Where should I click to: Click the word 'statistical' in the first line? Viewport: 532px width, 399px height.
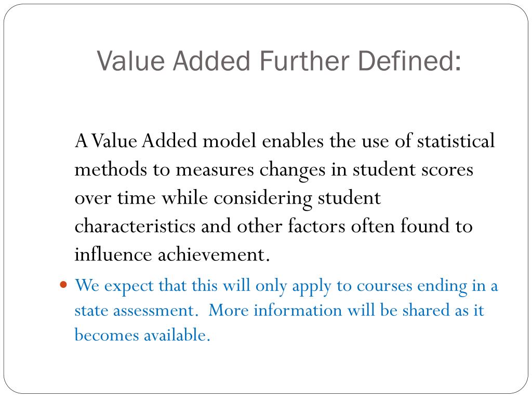click(456, 141)
